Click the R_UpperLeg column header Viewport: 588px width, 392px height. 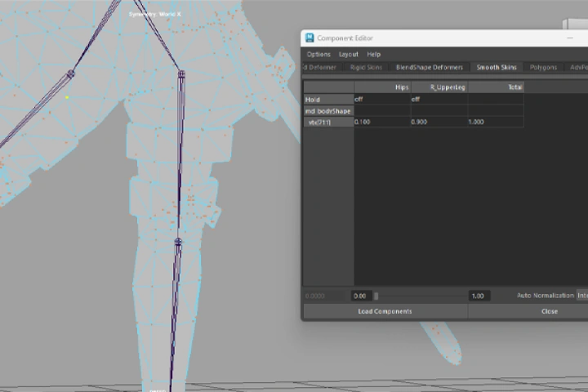coord(439,87)
